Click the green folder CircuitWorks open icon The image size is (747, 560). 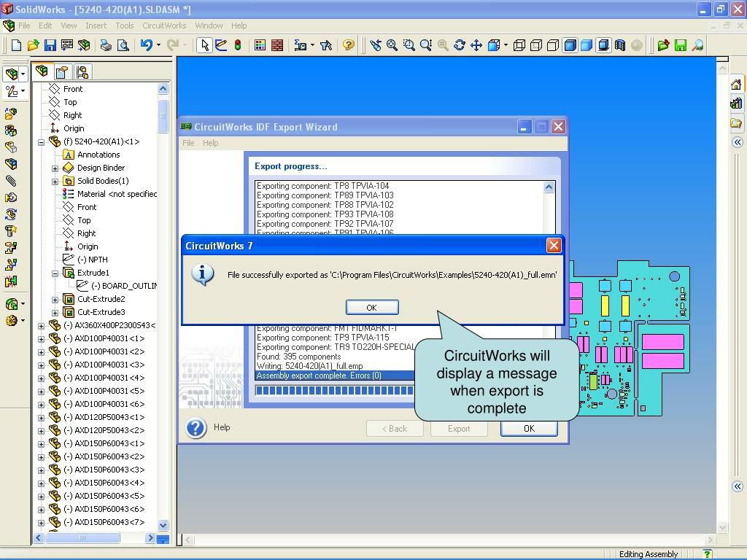coord(663,45)
